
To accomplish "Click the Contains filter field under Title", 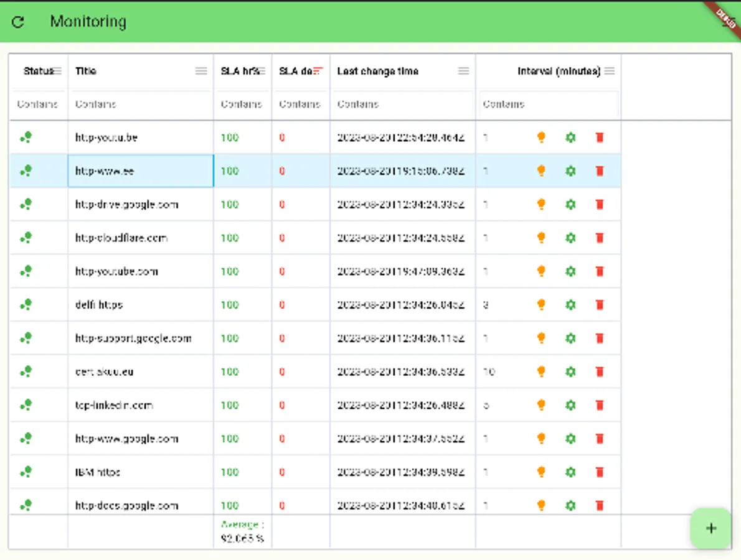I will (140, 104).
